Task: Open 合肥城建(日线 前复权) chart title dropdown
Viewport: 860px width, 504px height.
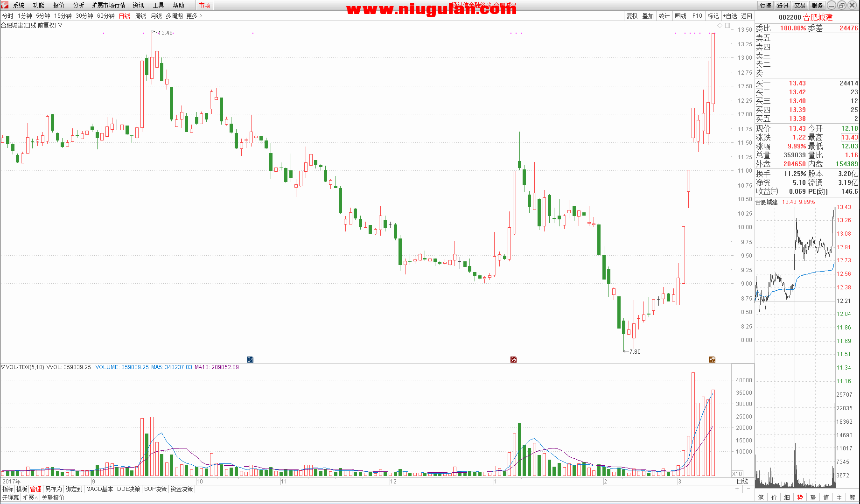Action: [x=60, y=25]
